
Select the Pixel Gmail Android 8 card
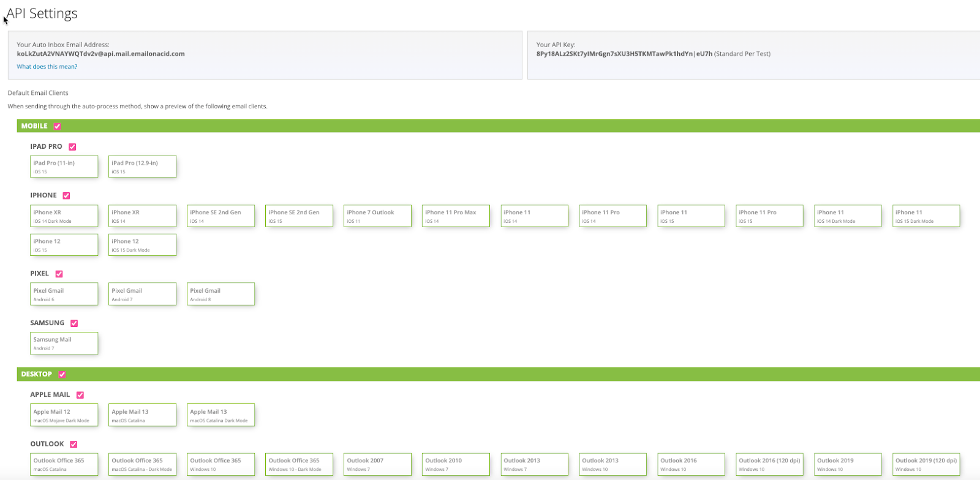(221, 294)
